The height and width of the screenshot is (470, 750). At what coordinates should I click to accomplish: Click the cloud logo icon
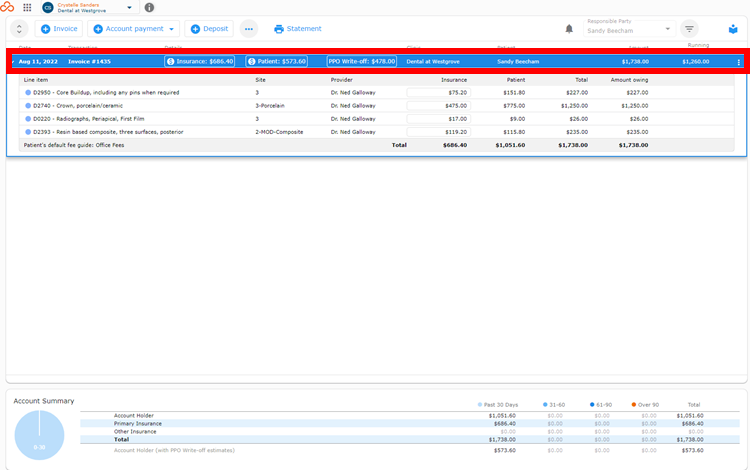(x=7, y=7)
